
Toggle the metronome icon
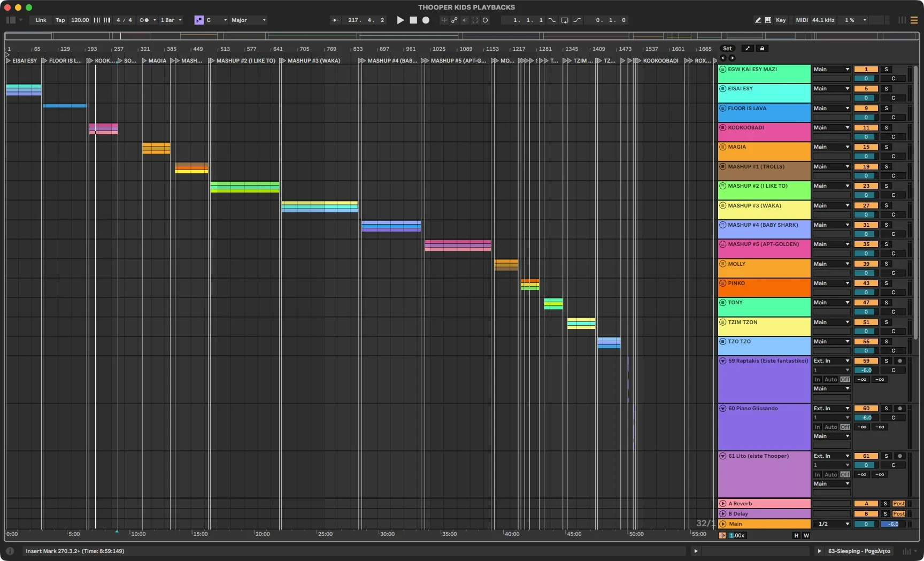point(144,20)
